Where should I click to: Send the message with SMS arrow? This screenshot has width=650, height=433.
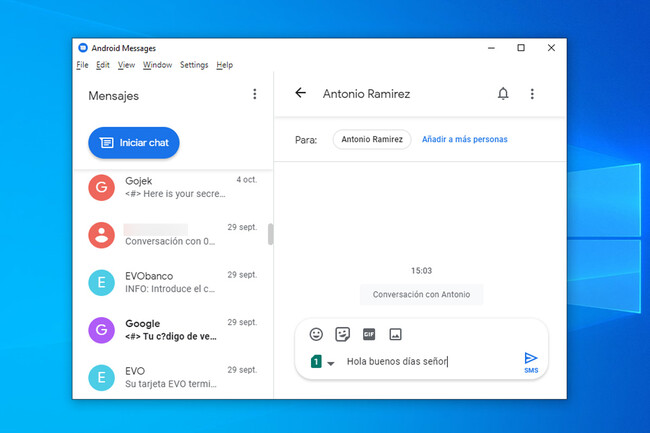(x=531, y=362)
